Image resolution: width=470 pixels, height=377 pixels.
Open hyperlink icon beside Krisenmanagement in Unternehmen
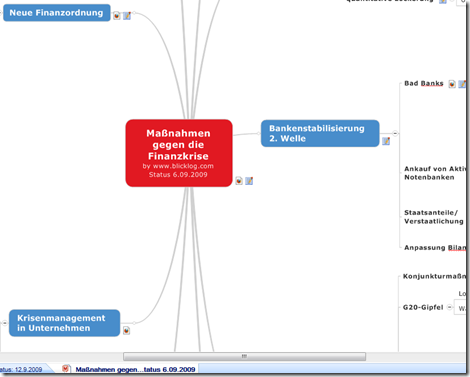click(x=126, y=331)
